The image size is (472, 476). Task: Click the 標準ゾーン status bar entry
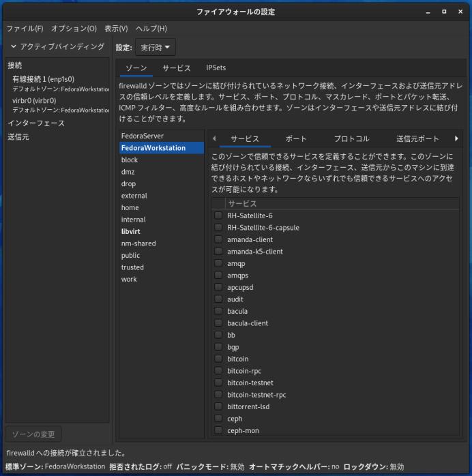pyautogui.click(x=55, y=466)
